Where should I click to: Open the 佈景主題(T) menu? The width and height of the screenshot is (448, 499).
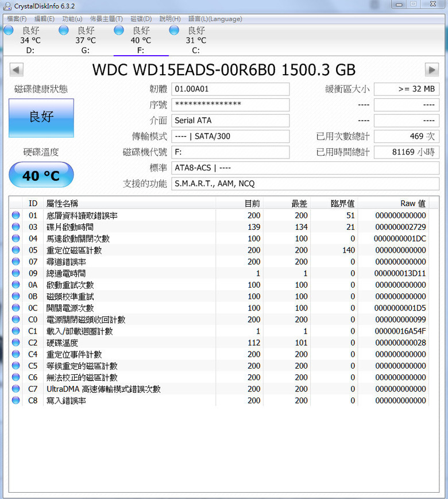click(x=106, y=19)
